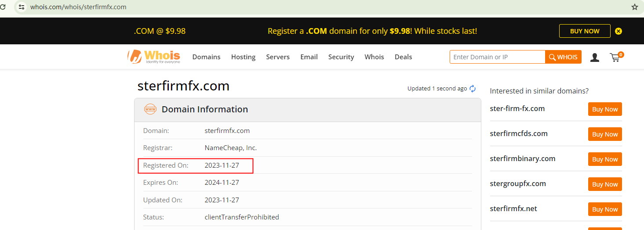Select the Registered On date 2023-11-27

tap(222, 165)
